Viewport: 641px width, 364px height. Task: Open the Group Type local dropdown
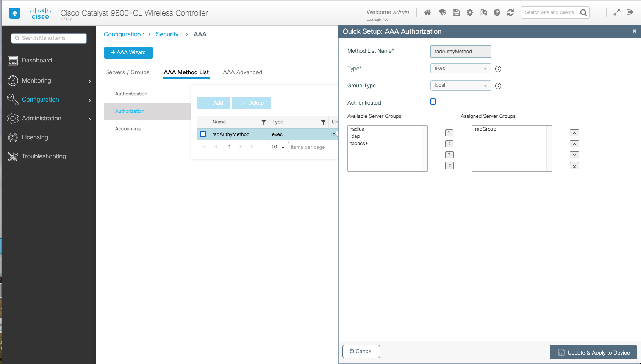[461, 86]
